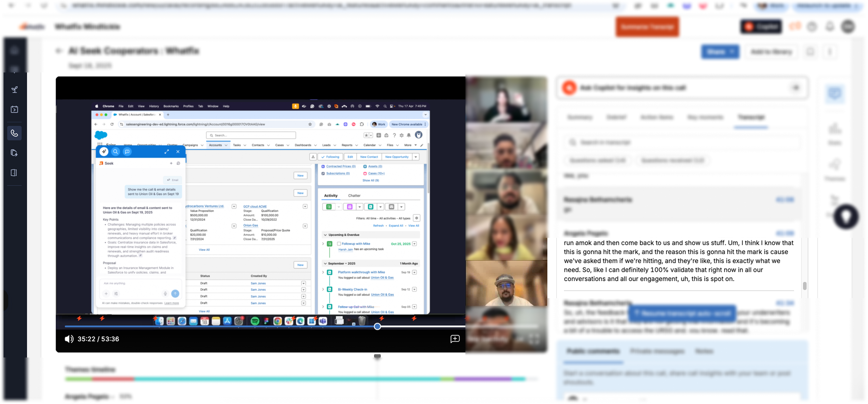This screenshot has width=868, height=404.
Task: Expand the Platform walkthrough with Mike entry
Action: pos(323,272)
